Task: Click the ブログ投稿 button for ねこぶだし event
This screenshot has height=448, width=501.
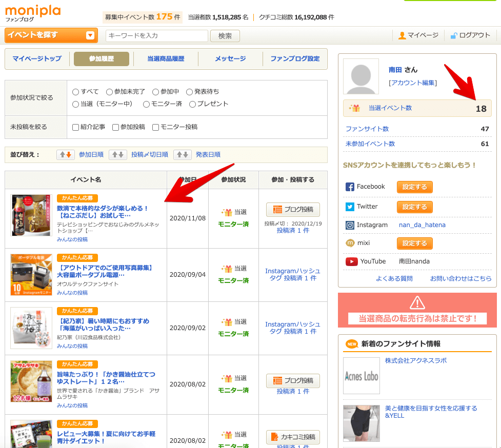Action: 293,210
